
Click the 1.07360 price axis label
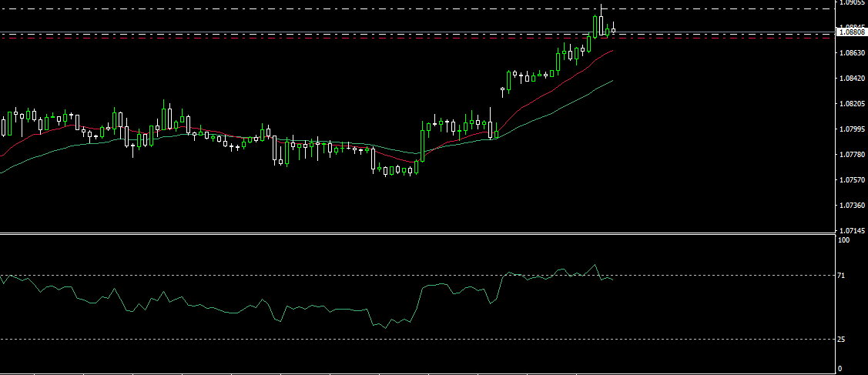852,206
